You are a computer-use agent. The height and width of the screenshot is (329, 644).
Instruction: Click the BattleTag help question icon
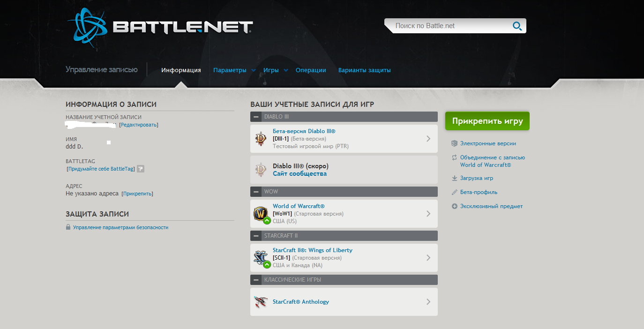pos(141,169)
